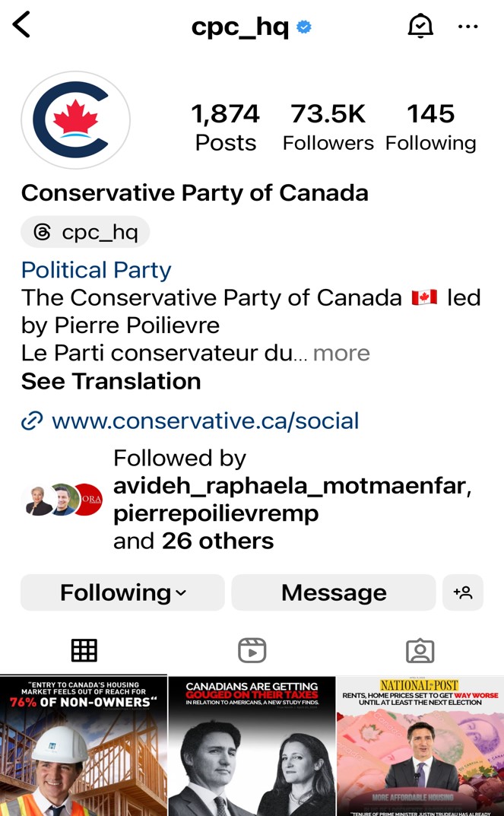Open the 'Gouged on their taxes' post
504x816 pixels.
click(x=252, y=746)
